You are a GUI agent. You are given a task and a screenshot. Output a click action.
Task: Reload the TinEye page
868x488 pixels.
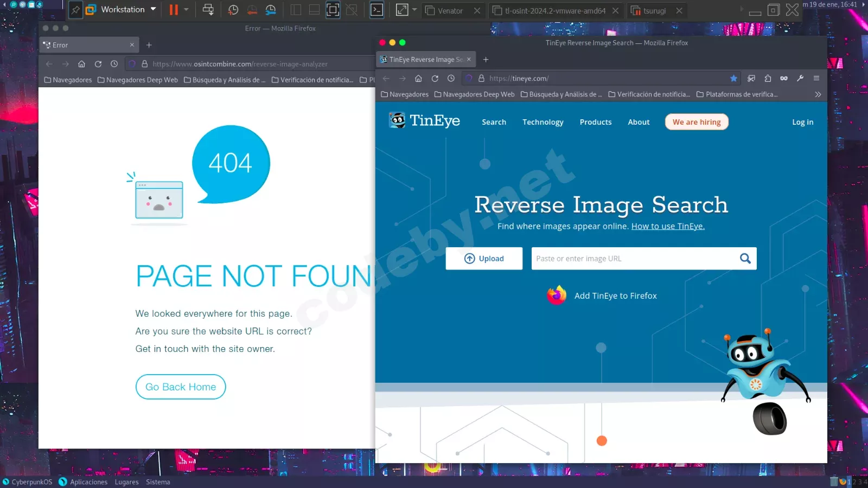[x=435, y=79]
